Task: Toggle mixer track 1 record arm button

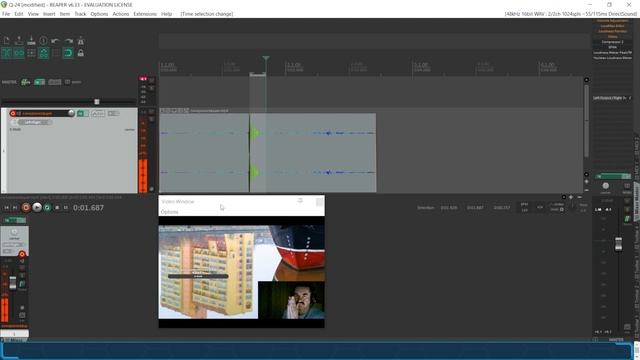Action: [x=22, y=254]
